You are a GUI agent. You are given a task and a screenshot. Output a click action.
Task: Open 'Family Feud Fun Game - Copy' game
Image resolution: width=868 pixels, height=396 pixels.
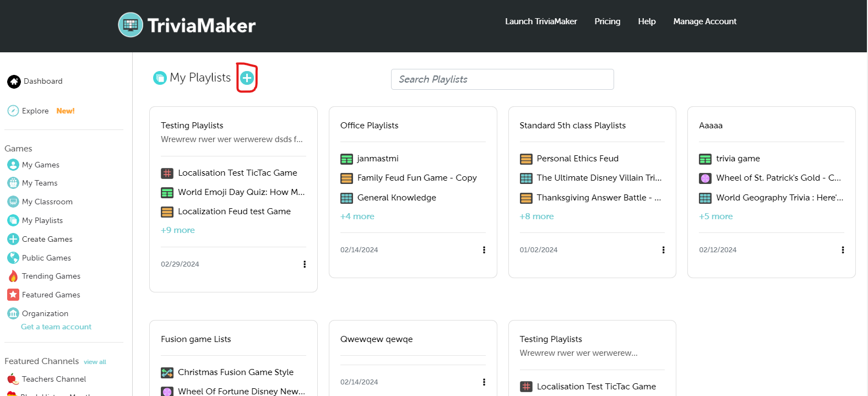(416, 178)
